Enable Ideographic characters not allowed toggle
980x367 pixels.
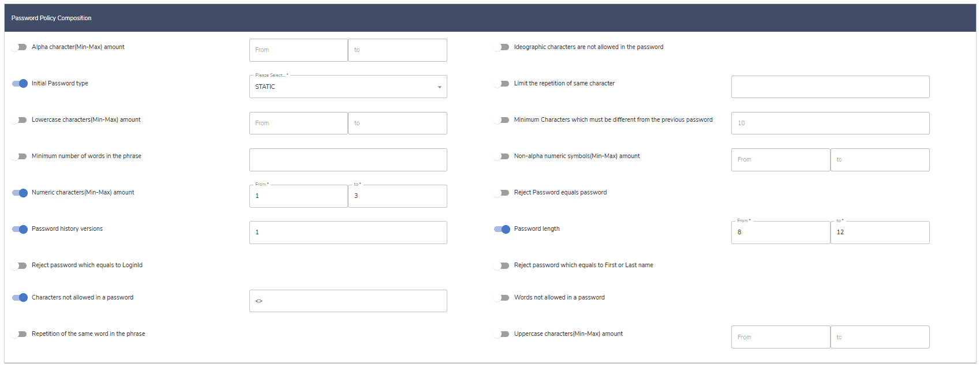tap(502, 47)
